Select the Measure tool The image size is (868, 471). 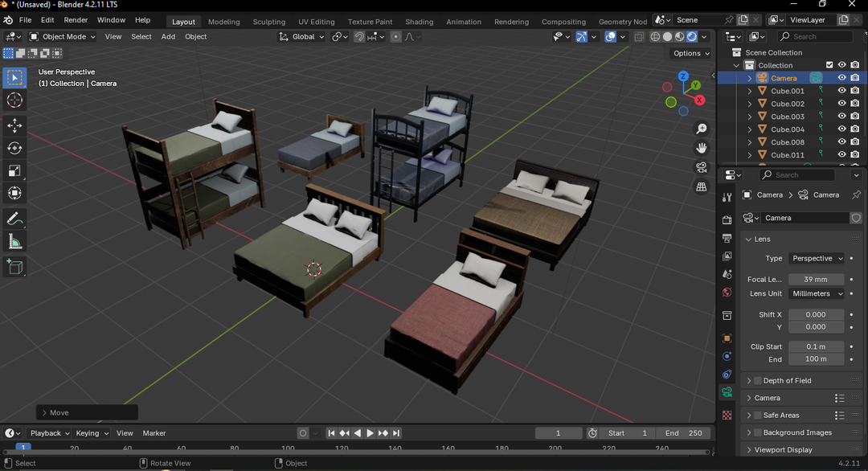tap(15, 242)
